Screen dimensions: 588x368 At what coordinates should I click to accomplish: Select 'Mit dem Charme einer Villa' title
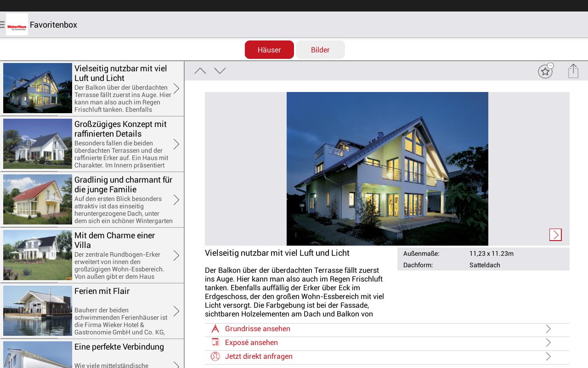[115, 240]
